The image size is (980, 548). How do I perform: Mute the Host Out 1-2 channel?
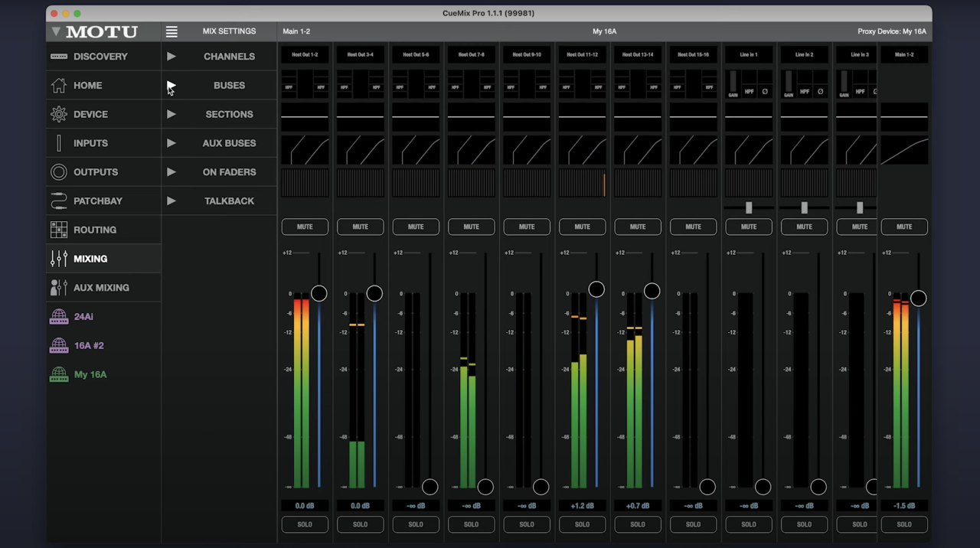(305, 227)
